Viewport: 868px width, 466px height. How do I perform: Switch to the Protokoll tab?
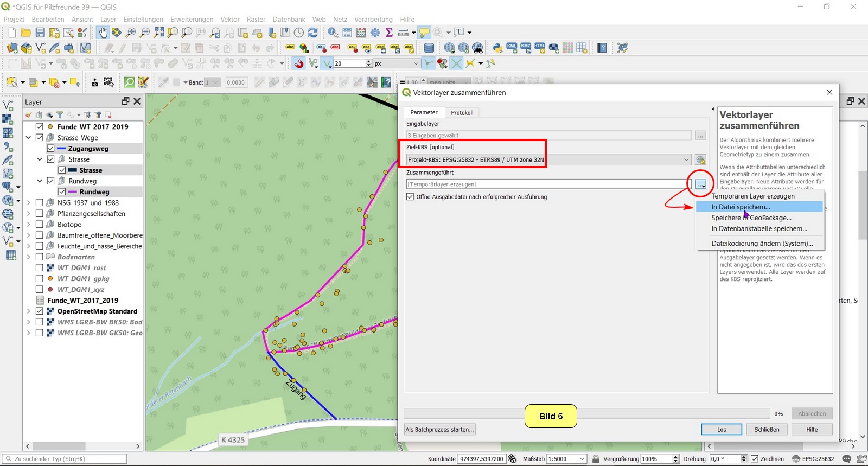pos(462,113)
